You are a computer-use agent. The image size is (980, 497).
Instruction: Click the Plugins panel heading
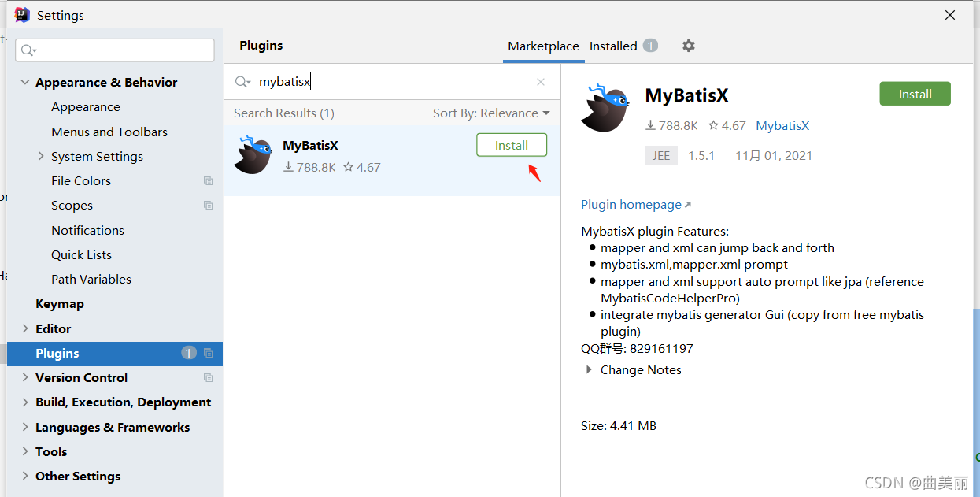tap(261, 46)
